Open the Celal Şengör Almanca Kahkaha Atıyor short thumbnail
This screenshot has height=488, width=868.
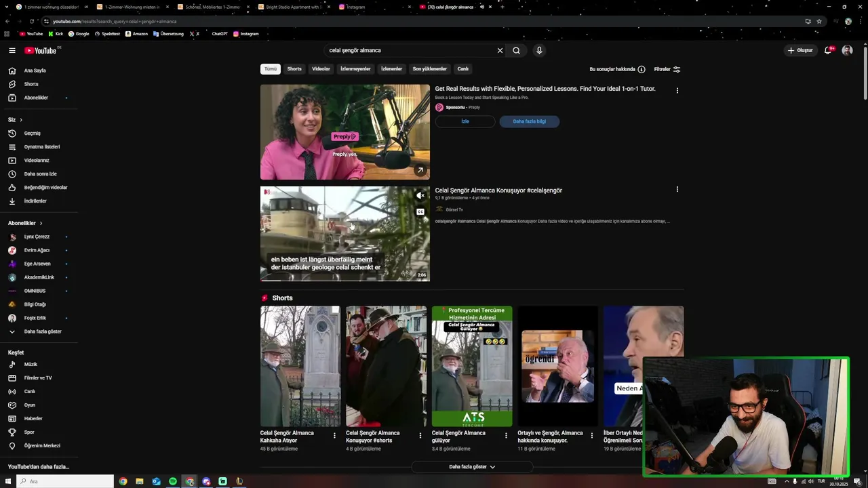pos(300,366)
